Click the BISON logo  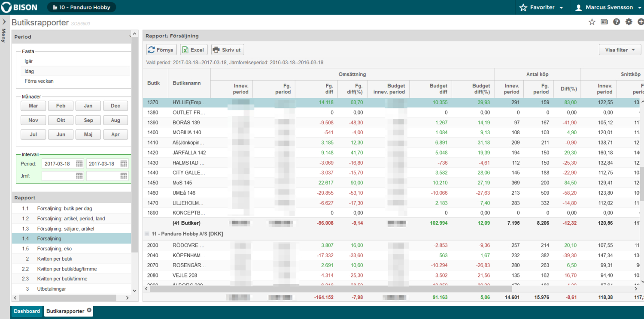click(20, 7)
